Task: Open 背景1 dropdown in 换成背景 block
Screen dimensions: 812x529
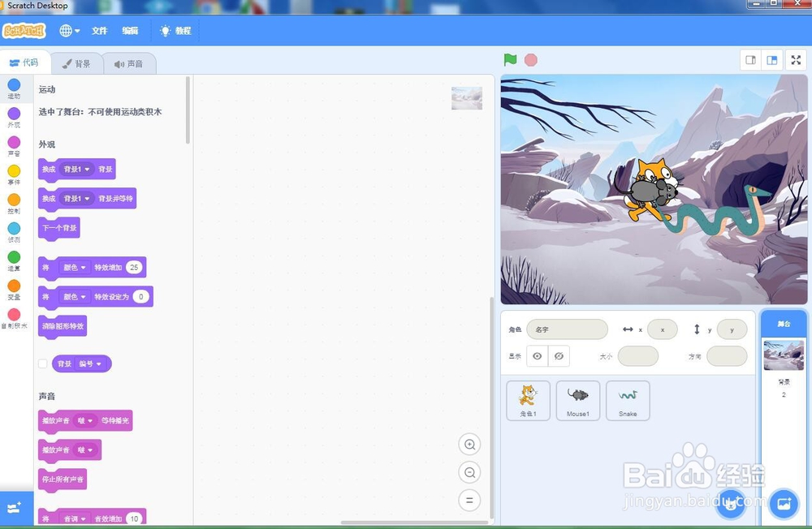Action: [x=76, y=170]
